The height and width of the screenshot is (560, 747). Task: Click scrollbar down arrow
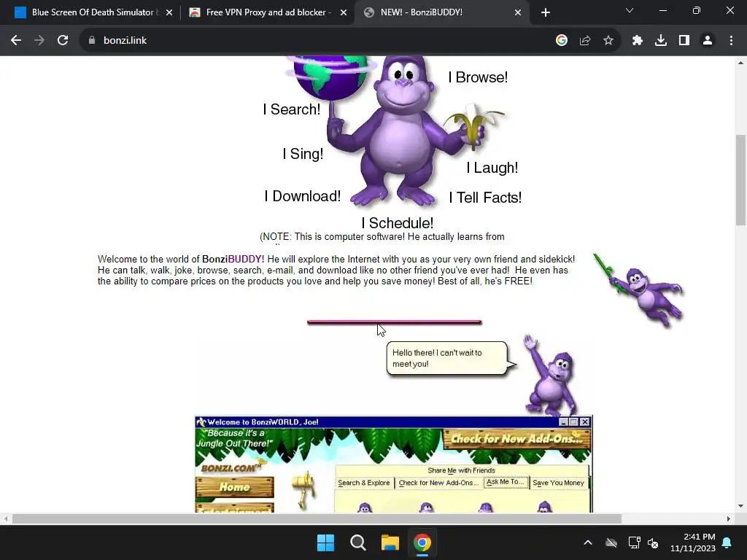pos(740,506)
